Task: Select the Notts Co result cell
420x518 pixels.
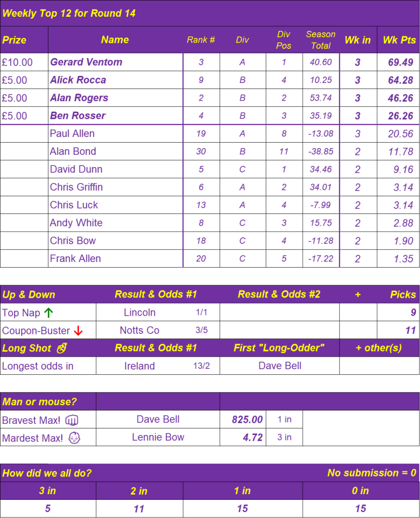Action: tap(139, 330)
